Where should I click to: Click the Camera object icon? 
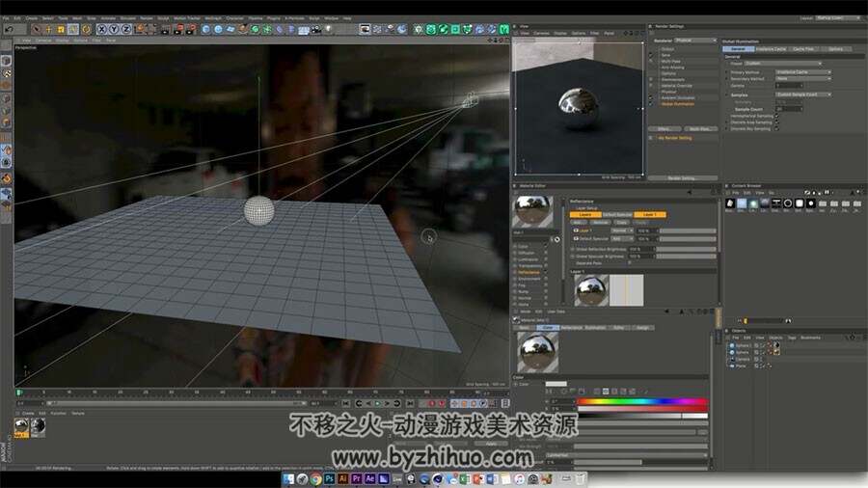[x=316, y=29]
